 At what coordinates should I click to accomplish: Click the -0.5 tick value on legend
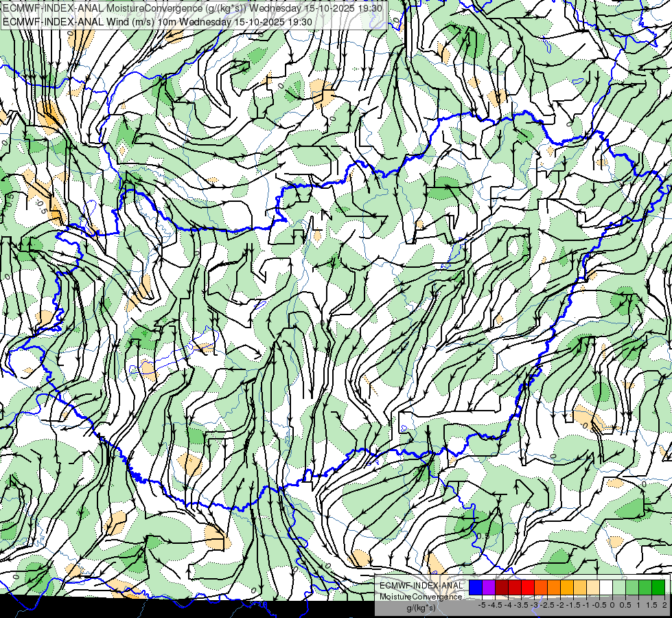pyautogui.click(x=599, y=605)
